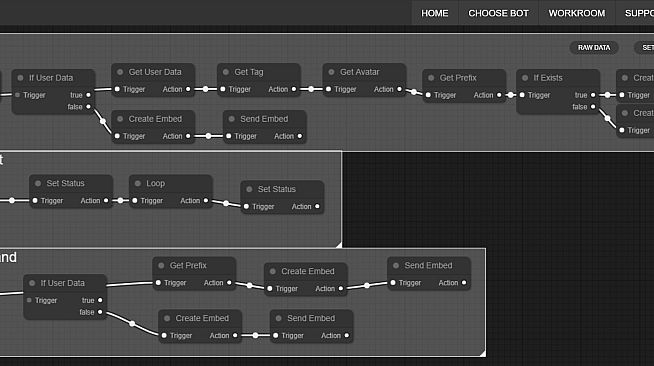Click wire midpoint between Get Tag and Get Avatar

point(311,89)
